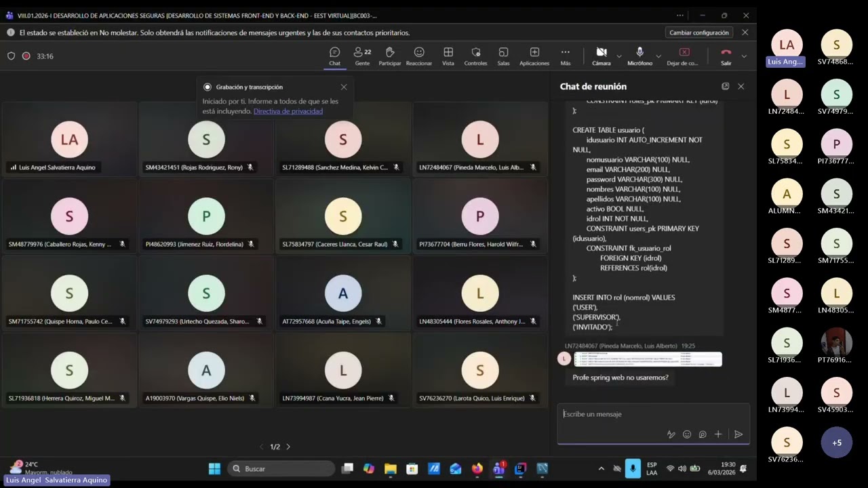
Task: Open the image attachment from Pineda Marcelo
Action: 648,359
